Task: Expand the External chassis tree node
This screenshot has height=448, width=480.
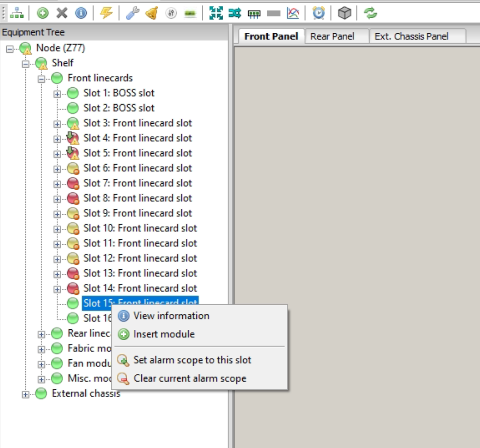Action: (25, 394)
